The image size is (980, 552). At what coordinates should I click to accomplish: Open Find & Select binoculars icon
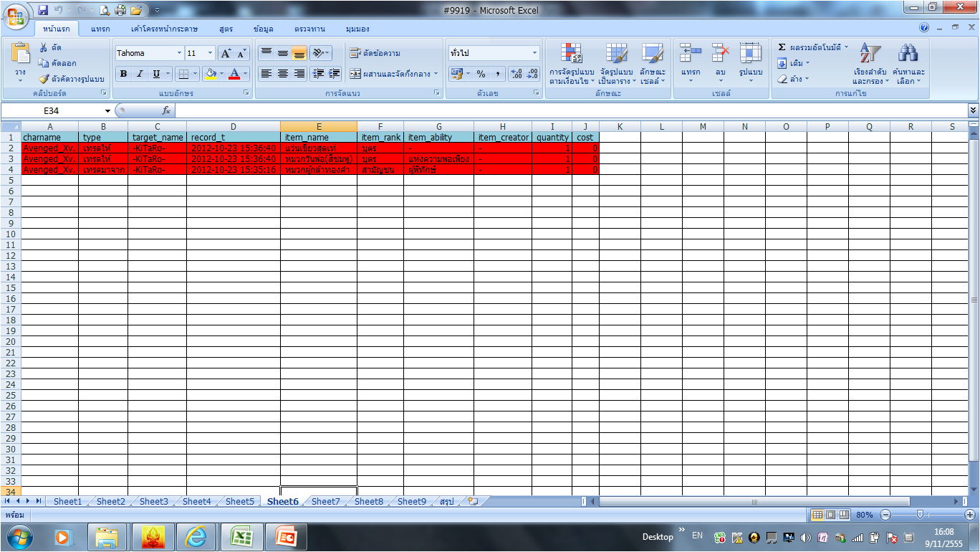point(908,54)
